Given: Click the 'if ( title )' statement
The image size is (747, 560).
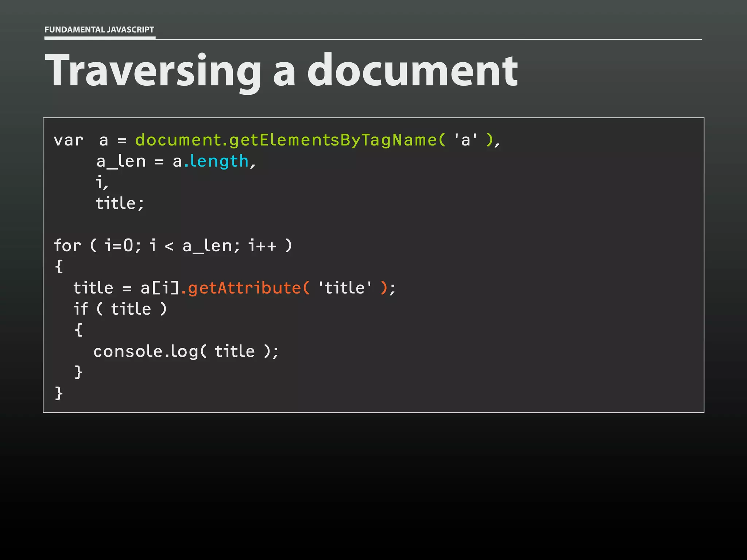Looking at the screenshot, I should coord(120,309).
